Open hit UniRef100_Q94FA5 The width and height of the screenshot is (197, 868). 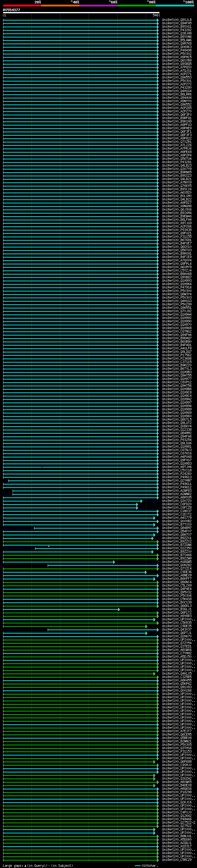[177, 23]
